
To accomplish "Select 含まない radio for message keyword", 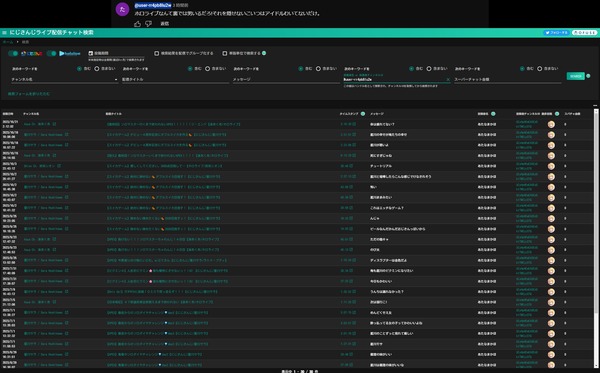I will point(318,69).
